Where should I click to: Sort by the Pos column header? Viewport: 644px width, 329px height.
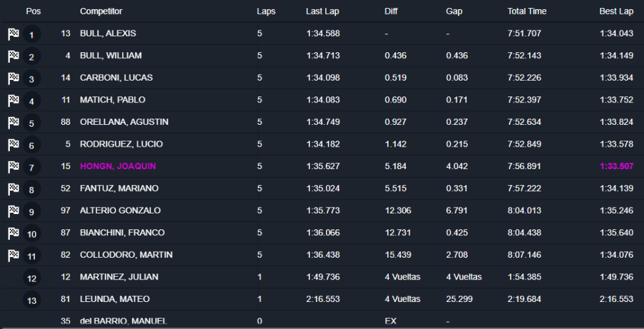coord(33,11)
